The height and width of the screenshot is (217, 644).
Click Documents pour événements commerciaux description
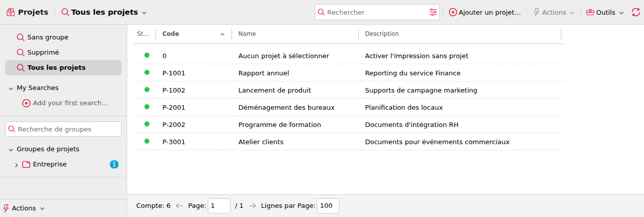437,142
